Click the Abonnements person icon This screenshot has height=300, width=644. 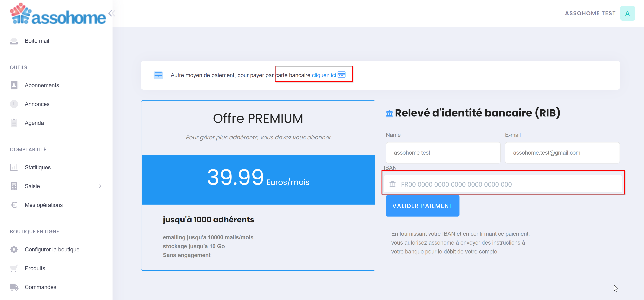click(14, 85)
